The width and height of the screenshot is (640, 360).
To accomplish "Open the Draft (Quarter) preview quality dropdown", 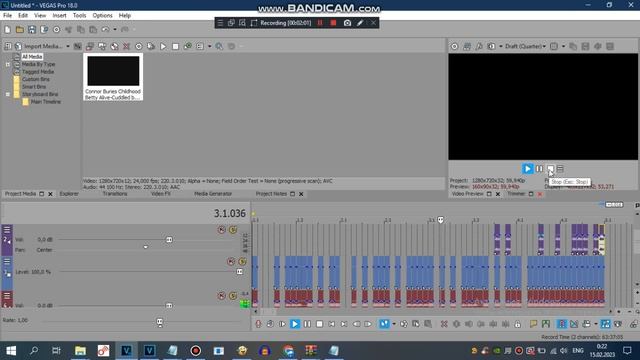I will pos(525,46).
